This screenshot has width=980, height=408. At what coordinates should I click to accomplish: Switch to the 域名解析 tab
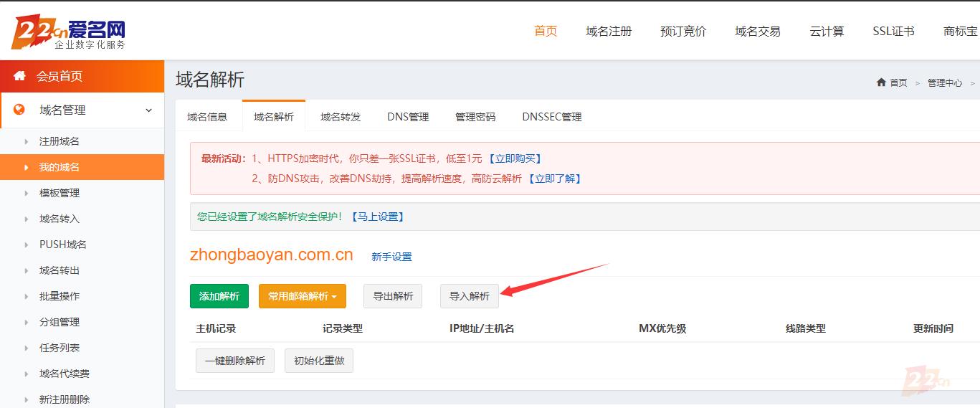pyautogui.click(x=274, y=117)
